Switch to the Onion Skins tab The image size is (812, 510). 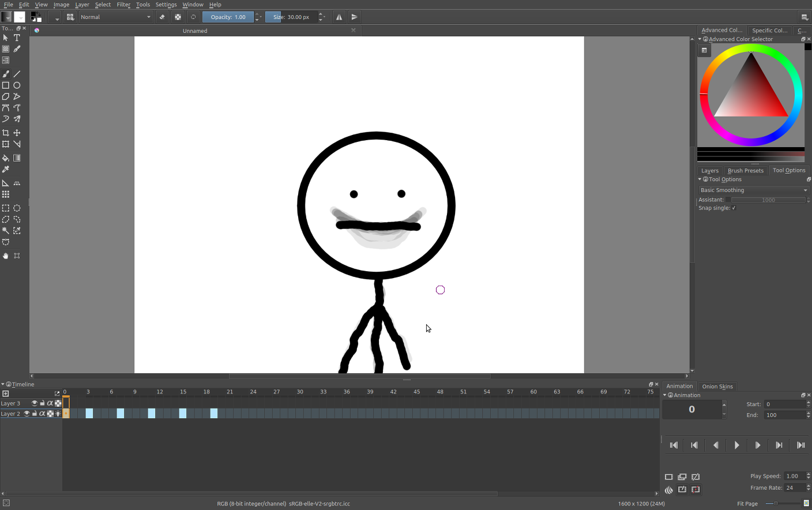717,387
